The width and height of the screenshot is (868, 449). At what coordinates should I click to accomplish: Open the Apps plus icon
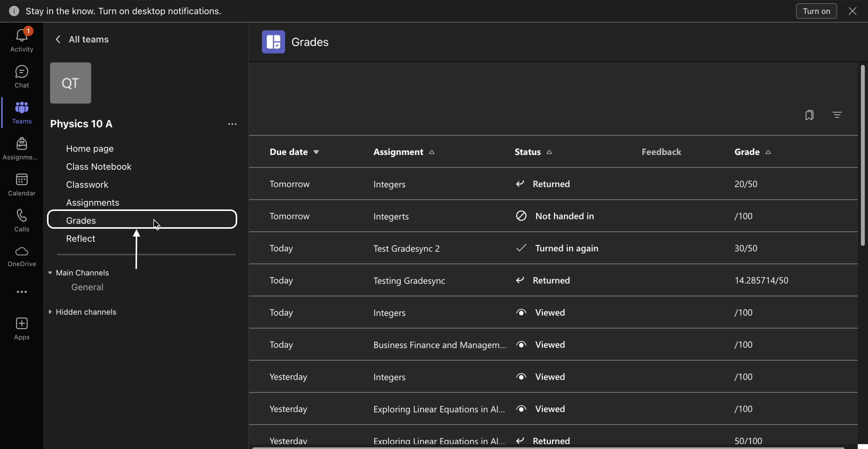(22, 324)
